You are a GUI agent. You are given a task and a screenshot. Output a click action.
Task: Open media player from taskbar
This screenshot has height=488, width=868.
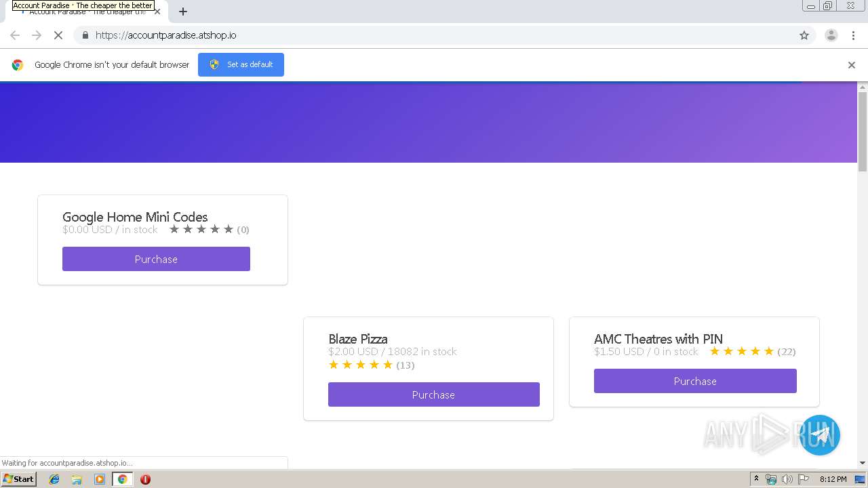tap(100, 479)
